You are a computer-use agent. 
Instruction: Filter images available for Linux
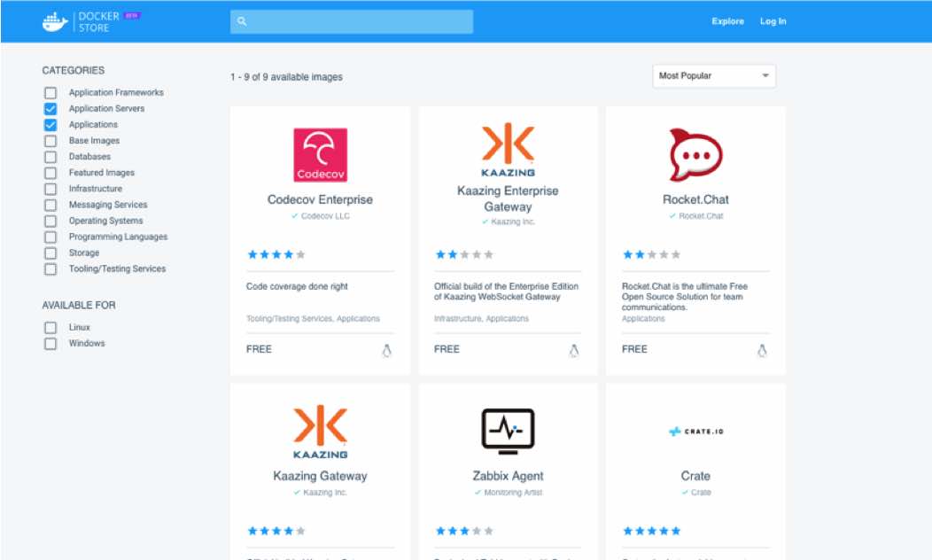pyautogui.click(x=50, y=328)
